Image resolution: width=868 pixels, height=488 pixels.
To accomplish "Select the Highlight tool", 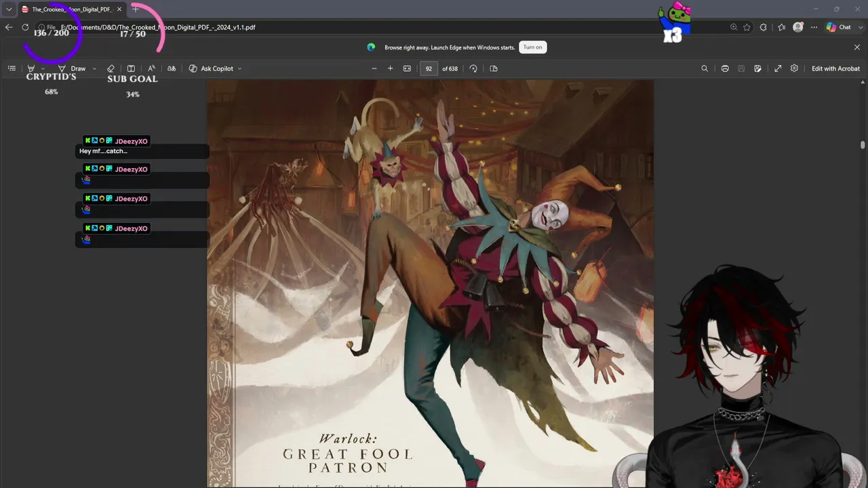I will pyautogui.click(x=31, y=68).
